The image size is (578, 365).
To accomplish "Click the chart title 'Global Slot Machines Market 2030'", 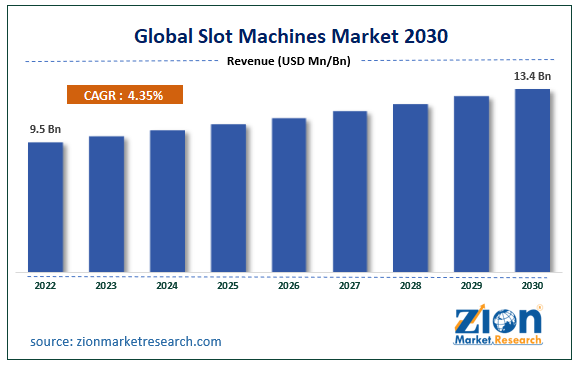I will [x=291, y=36].
